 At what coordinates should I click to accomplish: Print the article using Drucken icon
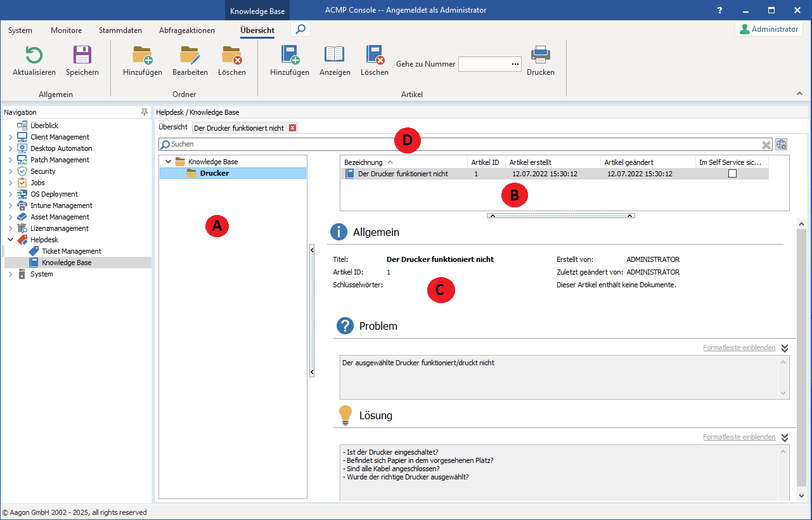pos(540,56)
